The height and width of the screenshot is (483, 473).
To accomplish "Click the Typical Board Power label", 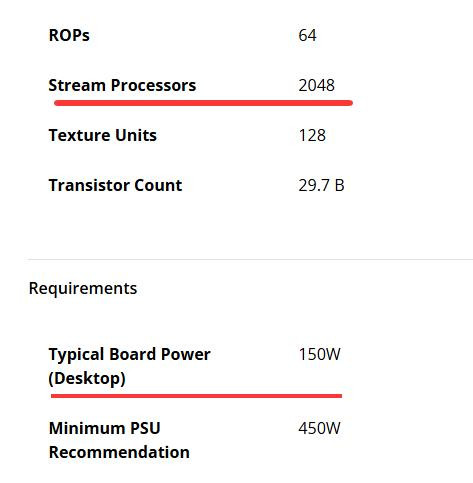I will coord(130,354).
